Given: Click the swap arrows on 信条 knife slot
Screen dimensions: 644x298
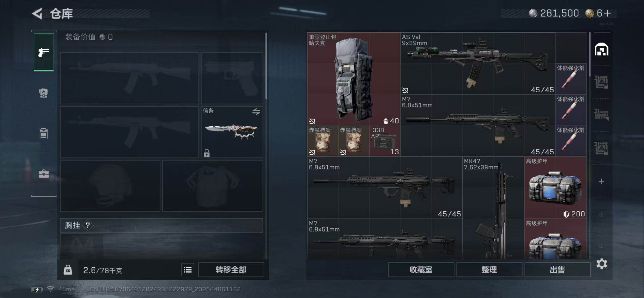Looking at the screenshot, I should point(256,112).
